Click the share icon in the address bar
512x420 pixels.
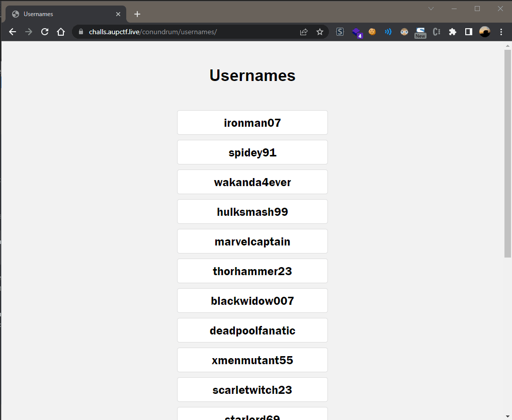coord(304,32)
